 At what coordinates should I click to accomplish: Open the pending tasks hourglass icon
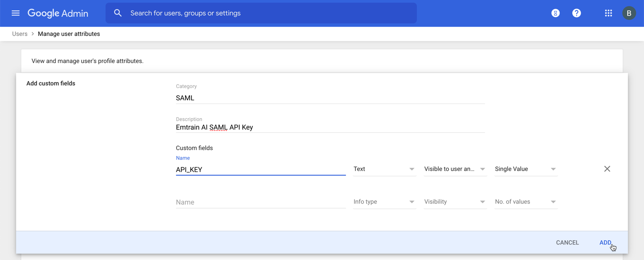[555, 13]
